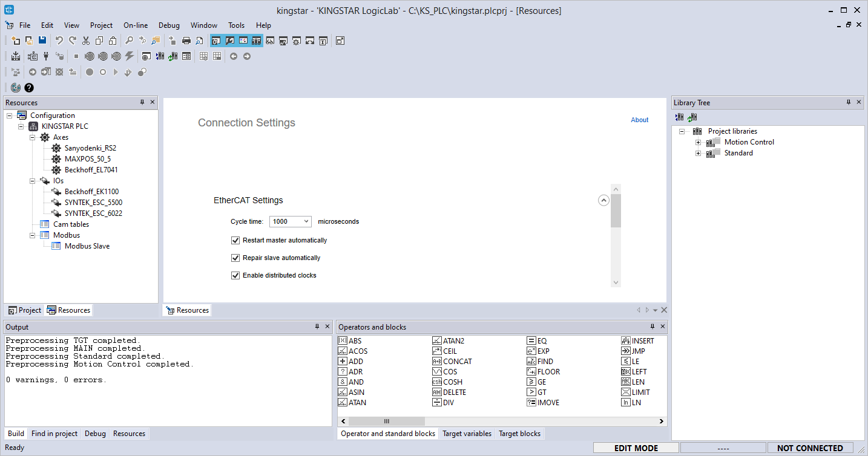
Task: Switch to the Target variables tab
Action: pos(467,434)
